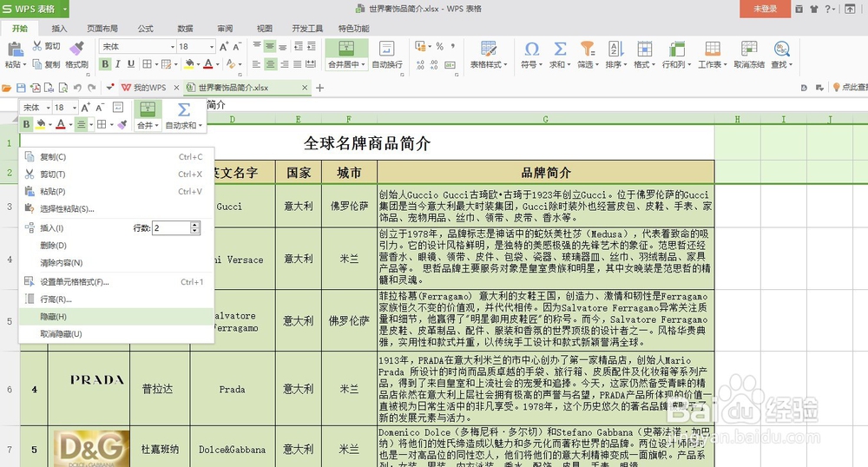Expand the Filter (筛选) dropdown
Image resolution: width=868 pixels, height=467 pixels.
596,64
